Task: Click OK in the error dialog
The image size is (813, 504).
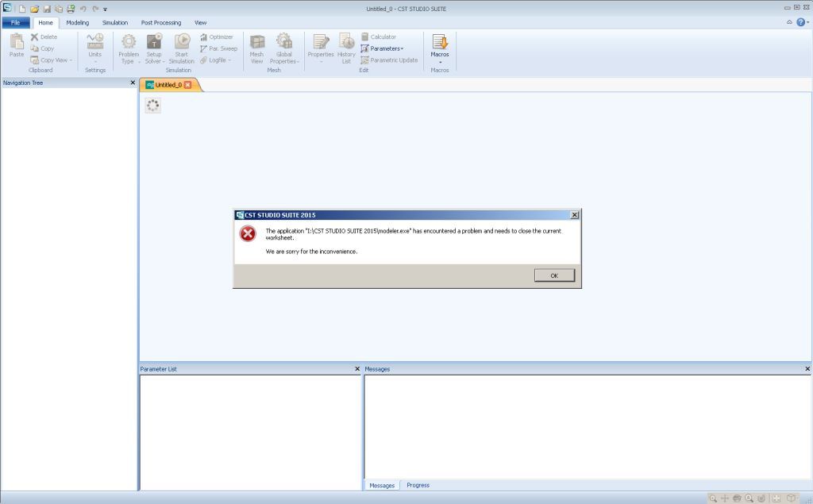Action: (x=554, y=275)
